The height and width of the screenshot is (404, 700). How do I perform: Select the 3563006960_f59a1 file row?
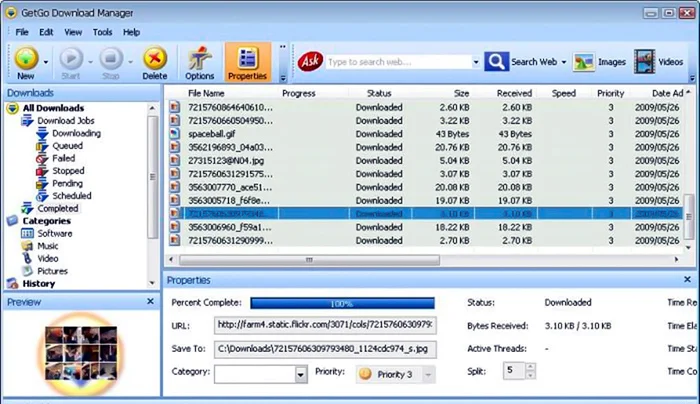coord(424,227)
